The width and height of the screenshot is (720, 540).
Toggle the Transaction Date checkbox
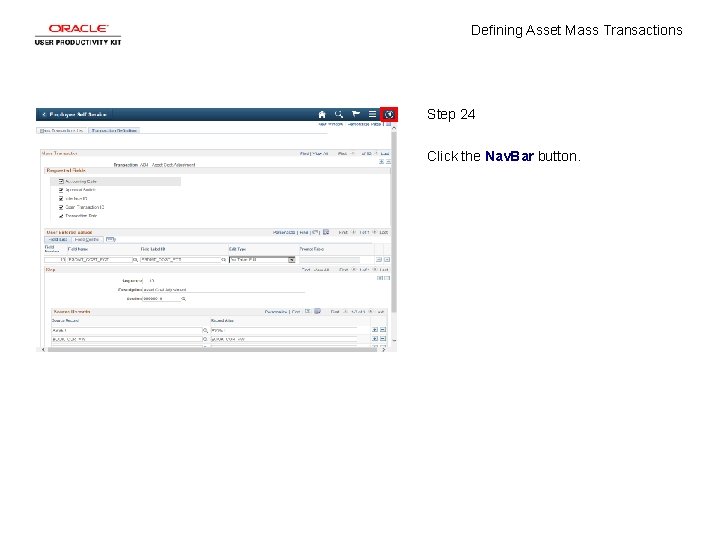[x=61, y=216]
